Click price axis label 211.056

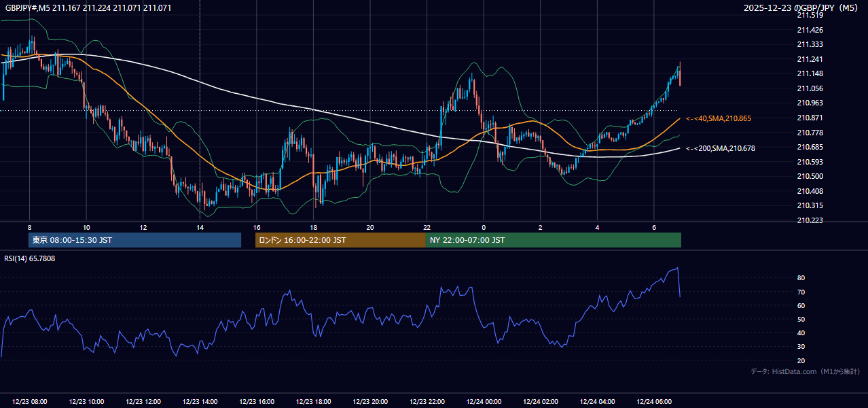click(x=810, y=88)
